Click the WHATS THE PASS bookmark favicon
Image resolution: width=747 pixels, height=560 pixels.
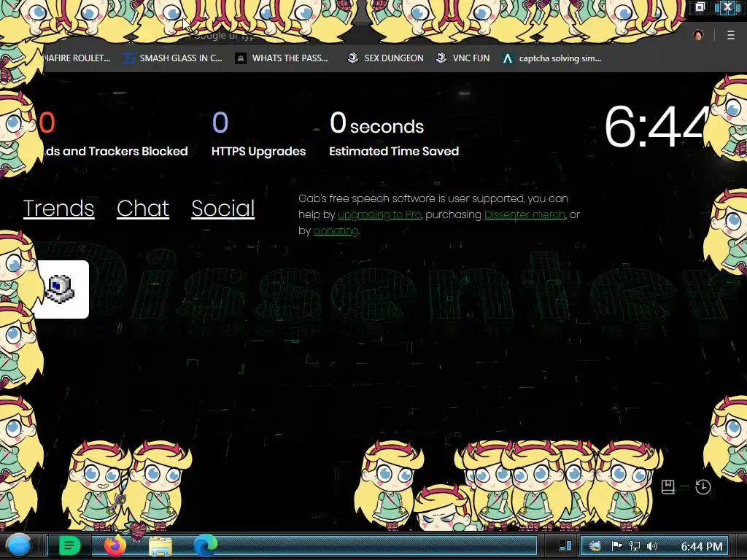pos(241,58)
